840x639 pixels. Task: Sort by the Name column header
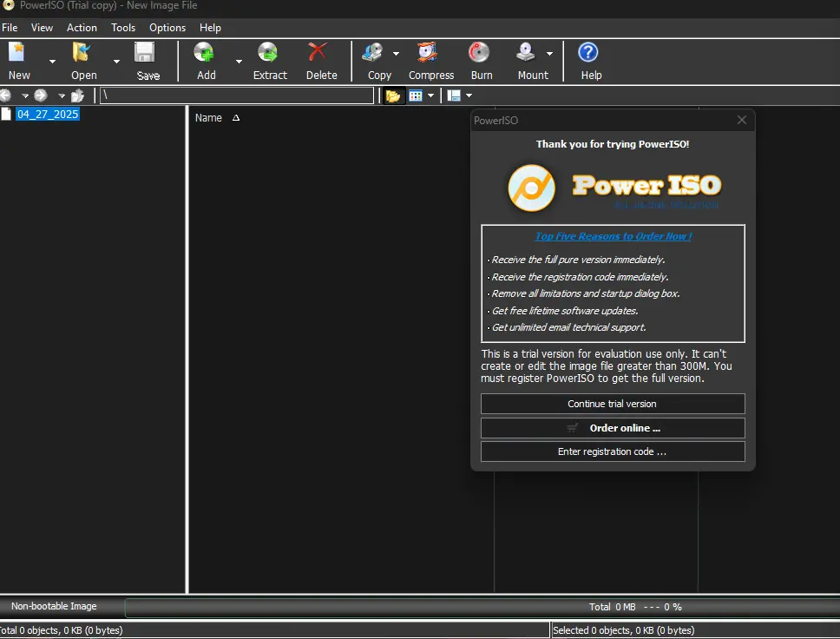(208, 118)
